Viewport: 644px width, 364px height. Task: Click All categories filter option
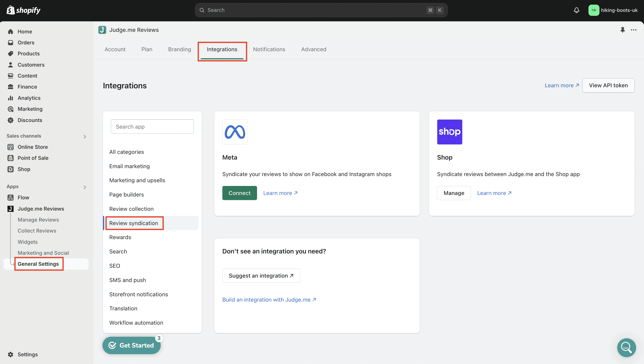tap(126, 152)
